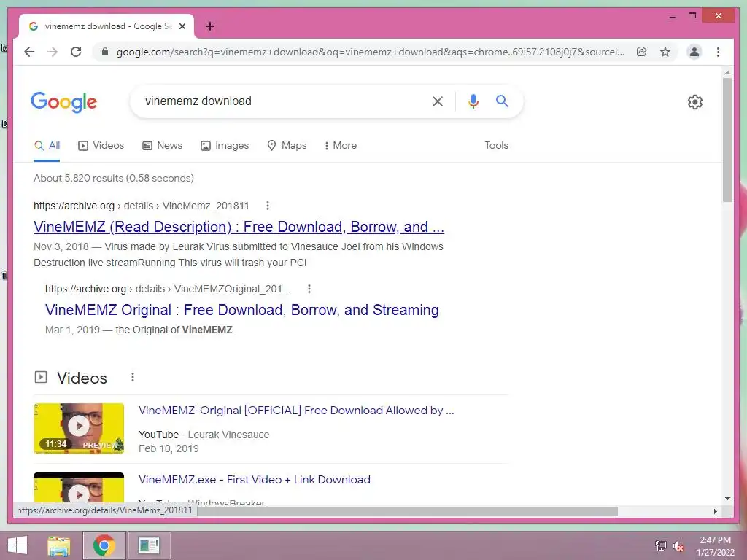The image size is (747, 560).
Task: Open the Chrome profile avatar
Action: pyautogui.click(x=694, y=52)
